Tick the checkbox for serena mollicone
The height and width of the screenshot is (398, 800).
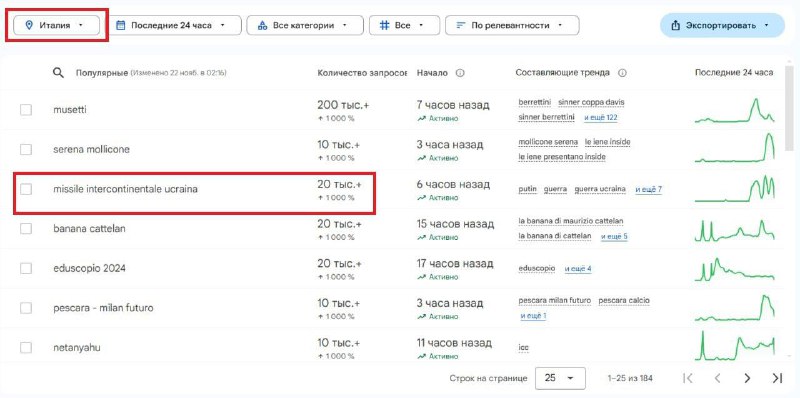coord(26,150)
